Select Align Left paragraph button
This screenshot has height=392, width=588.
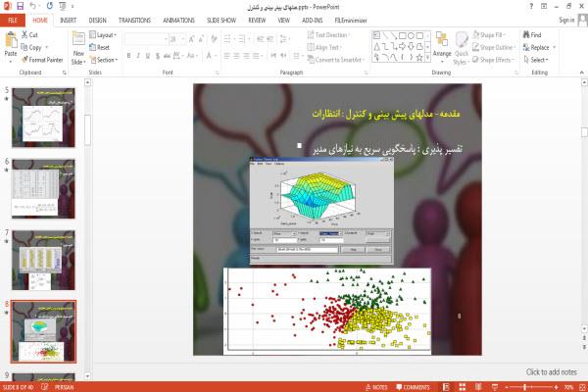click(x=227, y=56)
